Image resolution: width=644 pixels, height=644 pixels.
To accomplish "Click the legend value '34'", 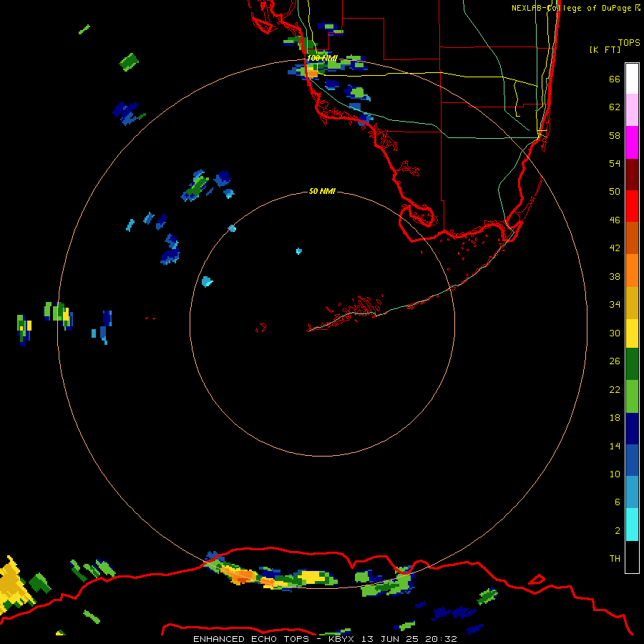I will click(x=615, y=304).
